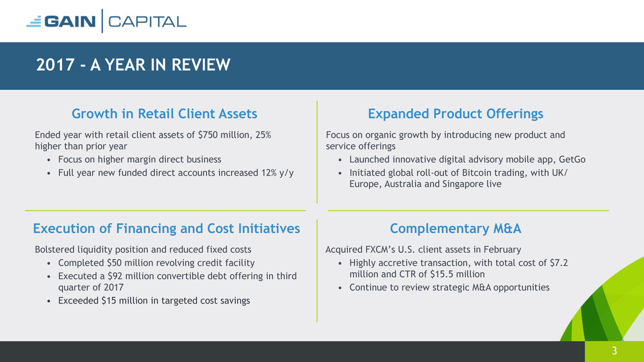Click the 'Complementary M&A' heading
This screenshot has height=362, width=644.
[455, 228]
